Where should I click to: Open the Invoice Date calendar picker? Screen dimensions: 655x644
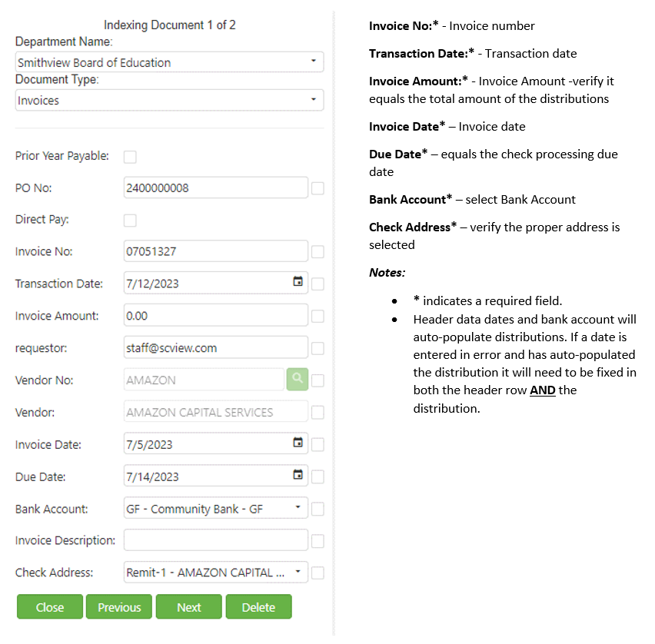(x=298, y=443)
